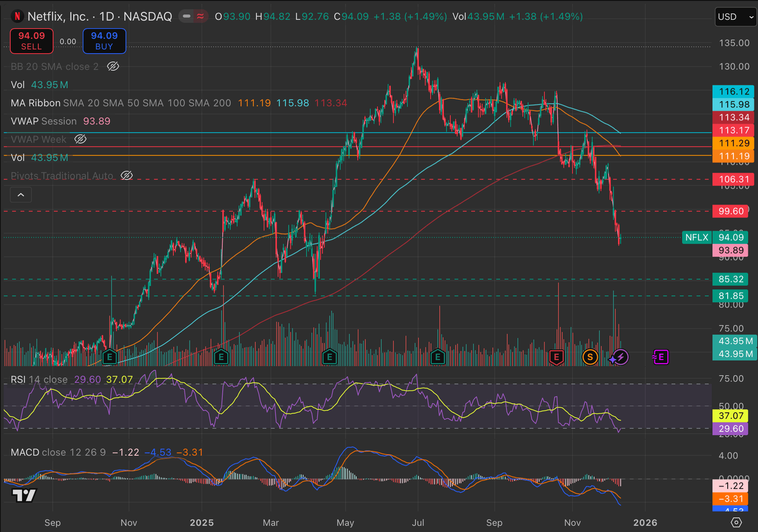Open the upcoming earnings marker in magenta
The image size is (758, 532).
point(660,357)
